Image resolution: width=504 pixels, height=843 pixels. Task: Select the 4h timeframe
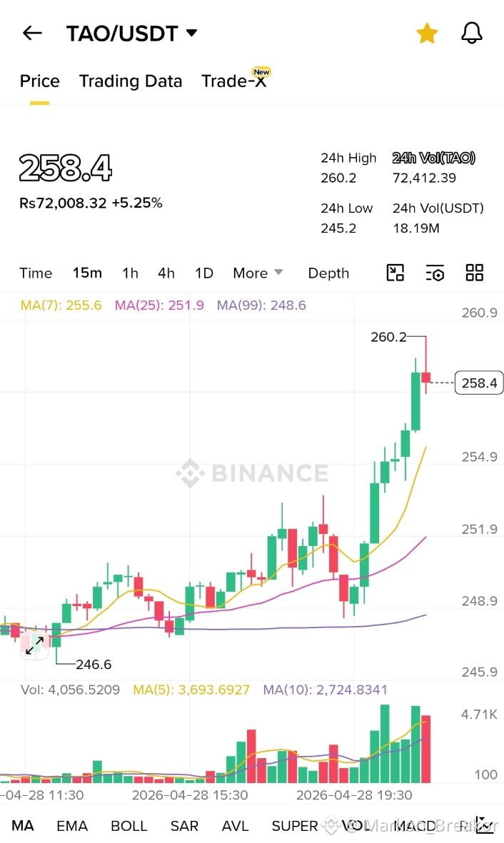[x=166, y=273]
